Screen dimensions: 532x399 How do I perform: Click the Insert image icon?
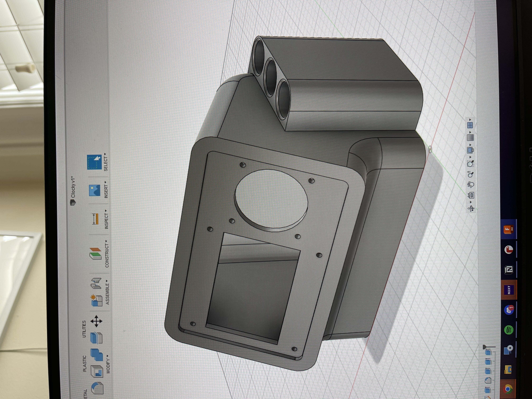(94, 191)
